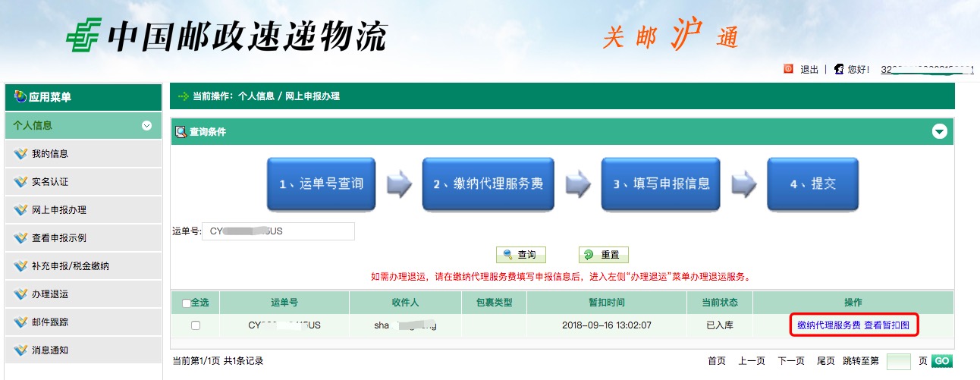Toggle the 全选 select-all checkbox
Image resolution: width=980 pixels, height=380 pixels.
pos(187,303)
